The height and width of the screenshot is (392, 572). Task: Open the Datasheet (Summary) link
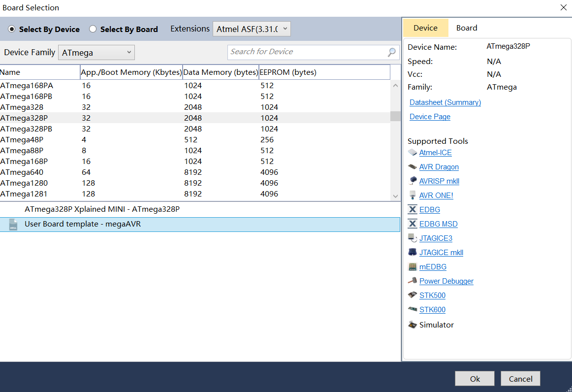tap(445, 102)
